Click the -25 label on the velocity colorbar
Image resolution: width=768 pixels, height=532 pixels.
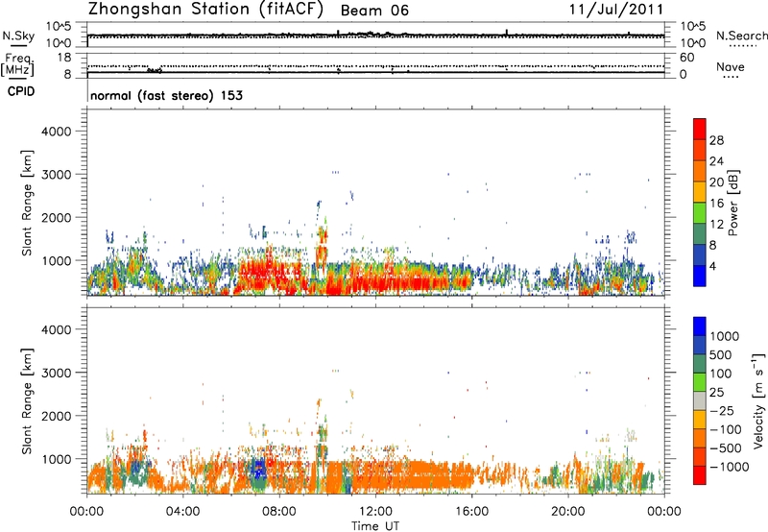click(722, 411)
